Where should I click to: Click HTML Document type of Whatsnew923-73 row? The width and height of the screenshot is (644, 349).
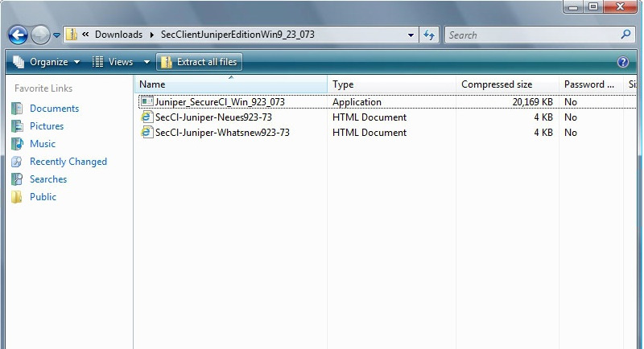pyautogui.click(x=369, y=133)
